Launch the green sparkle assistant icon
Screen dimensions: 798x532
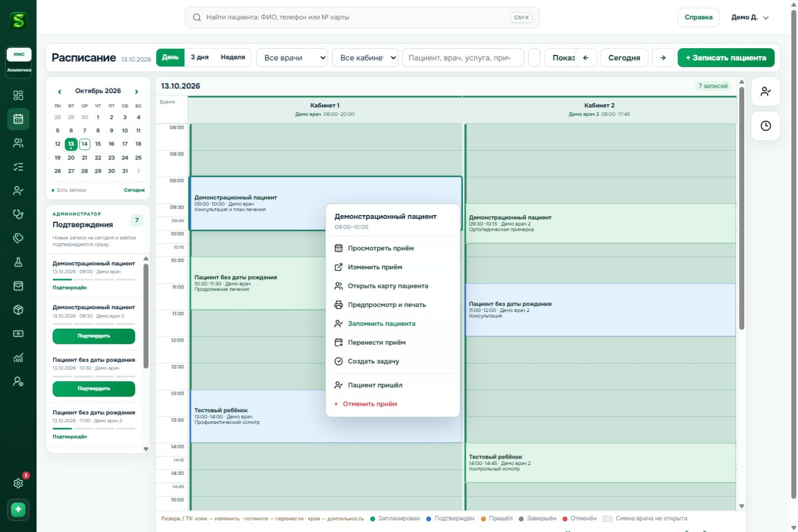point(18,509)
